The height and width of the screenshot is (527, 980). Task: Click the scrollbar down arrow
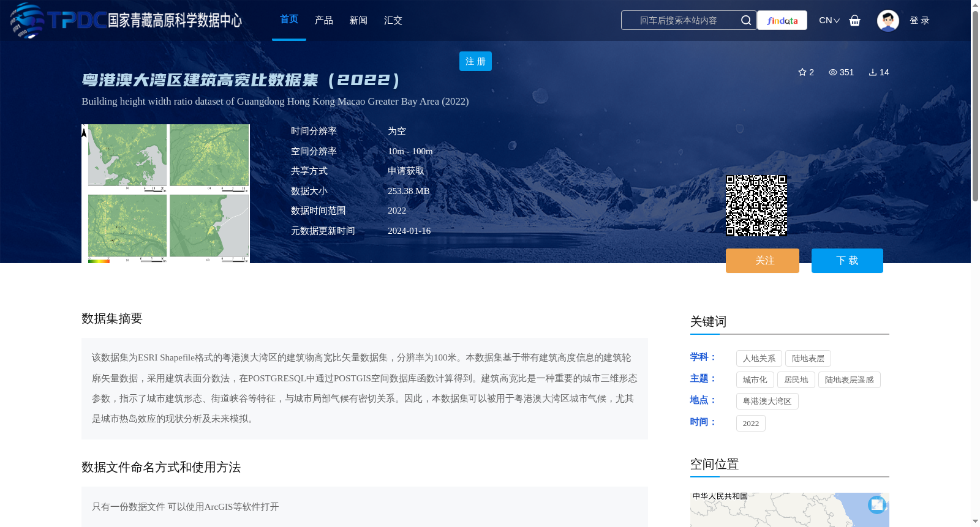975,521
